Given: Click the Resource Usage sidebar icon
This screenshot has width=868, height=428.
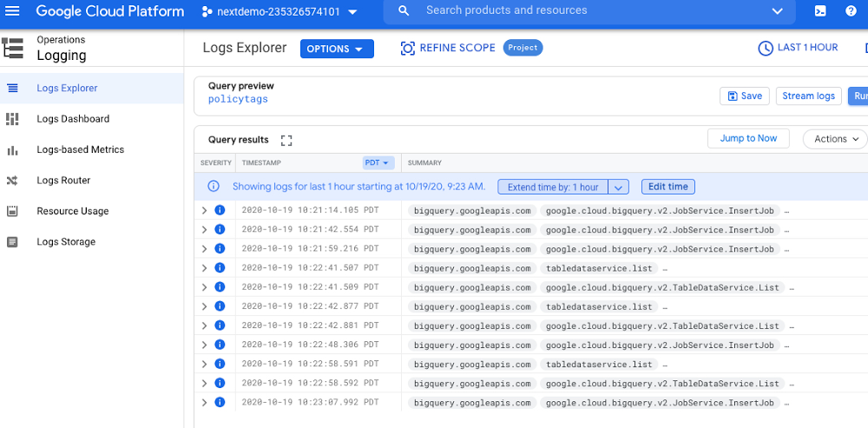Looking at the screenshot, I should 12,211.
